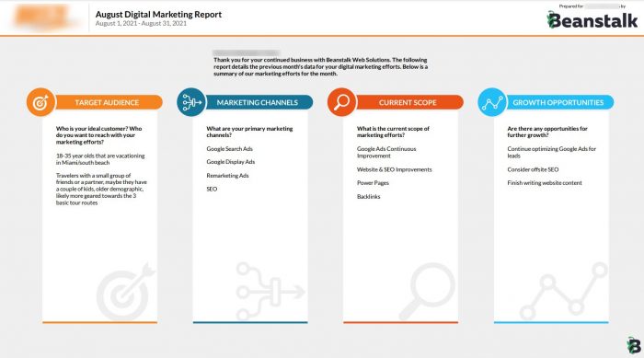Click the small Beanstalk B icon at bottom
Image resolution: width=644 pixels, height=358 pixels.
(634, 345)
